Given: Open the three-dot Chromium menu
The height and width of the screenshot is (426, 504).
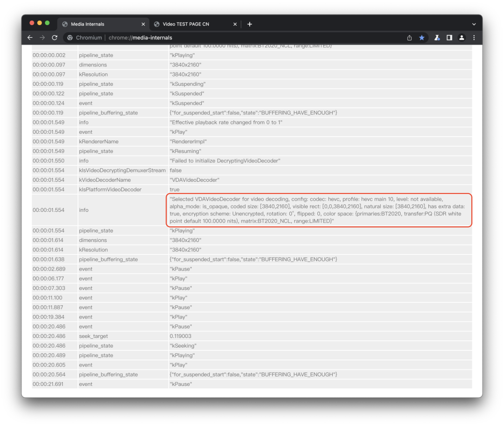Looking at the screenshot, I should click(474, 38).
